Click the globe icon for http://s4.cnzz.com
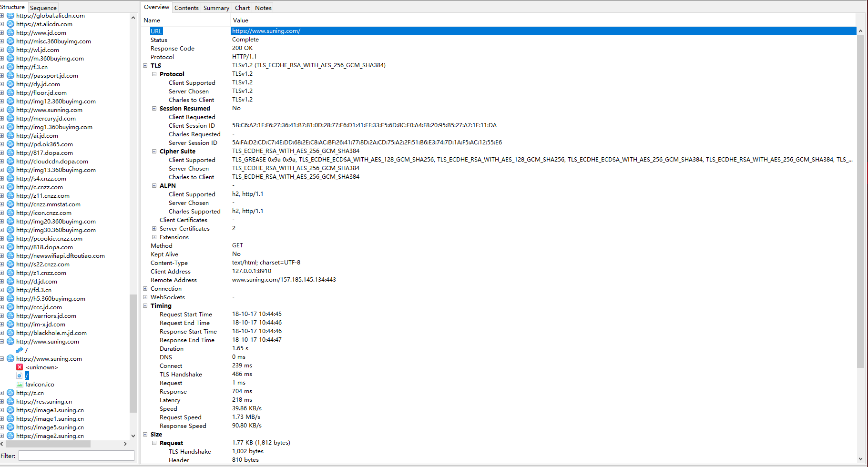The height and width of the screenshot is (467, 868). [x=10, y=179]
